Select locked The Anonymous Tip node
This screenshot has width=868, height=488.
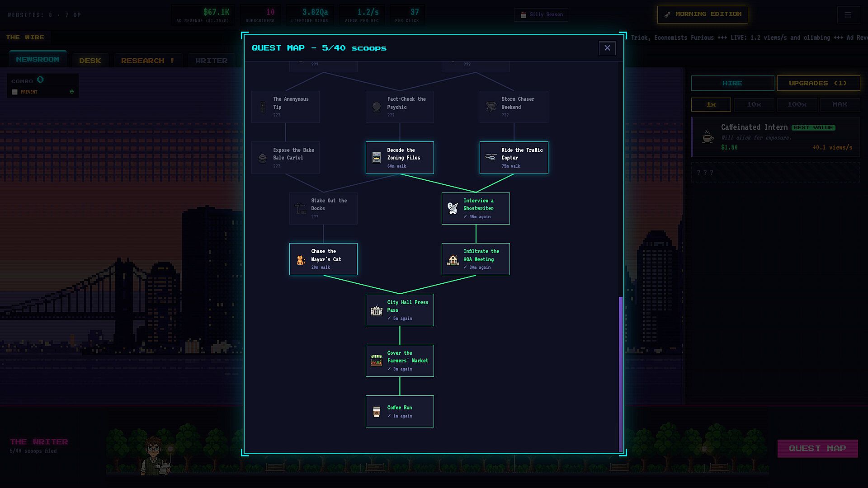[x=285, y=107]
